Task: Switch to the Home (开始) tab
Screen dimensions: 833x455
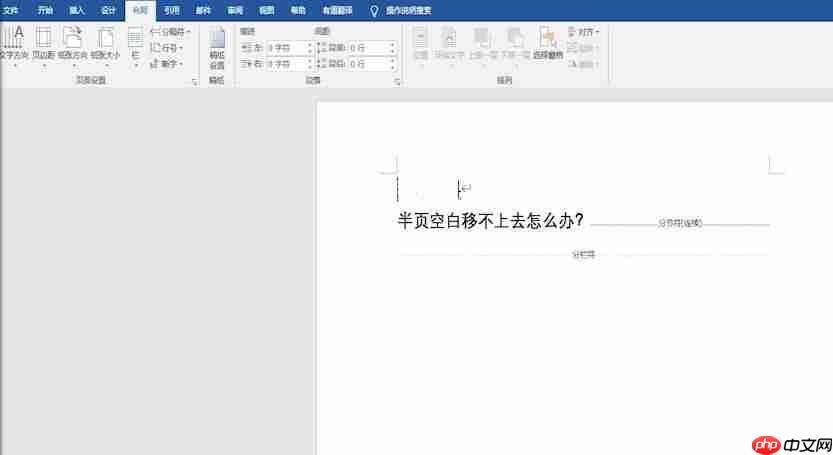Action: (45, 11)
